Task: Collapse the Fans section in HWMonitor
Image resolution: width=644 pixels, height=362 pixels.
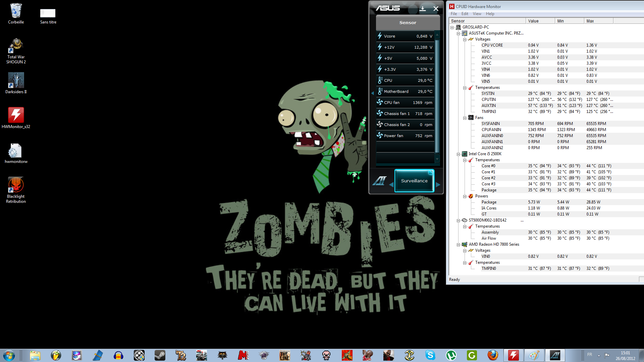Action: pyautogui.click(x=465, y=118)
